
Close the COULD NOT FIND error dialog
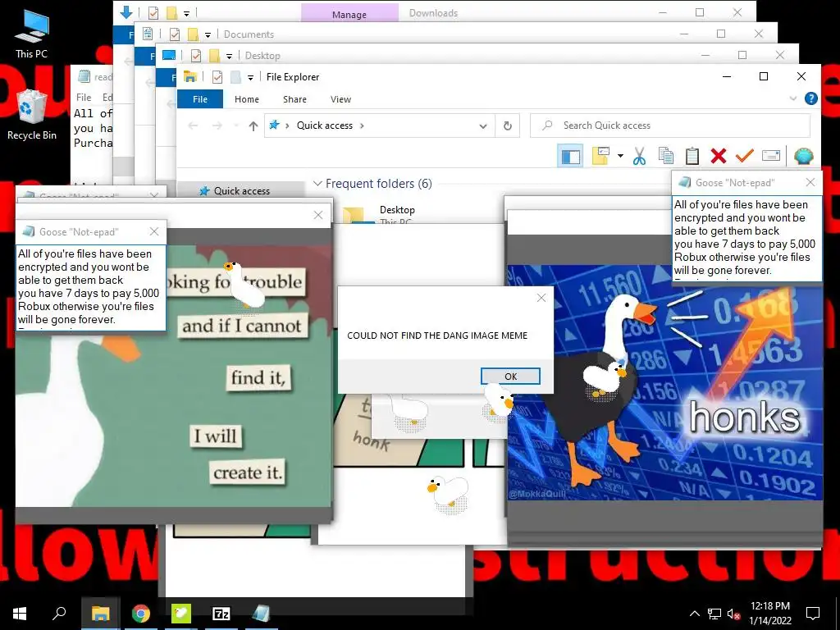click(541, 298)
